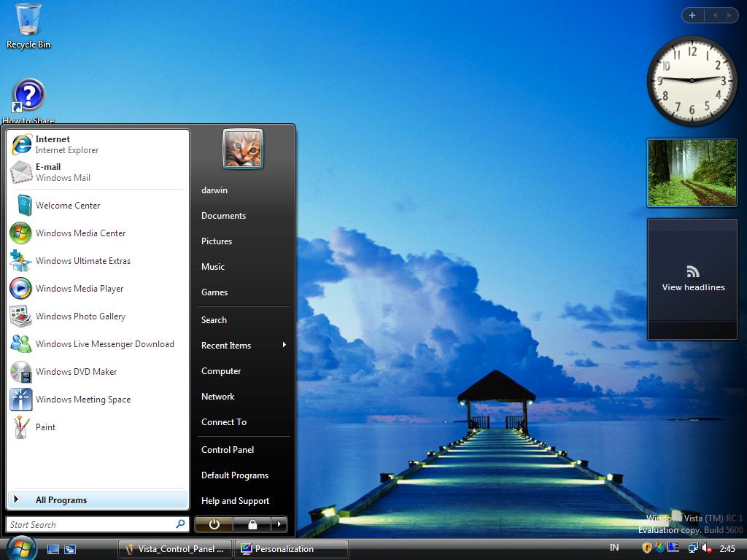Launch Windows Media Center
The width and height of the screenshot is (747, 560).
pyautogui.click(x=98, y=233)
